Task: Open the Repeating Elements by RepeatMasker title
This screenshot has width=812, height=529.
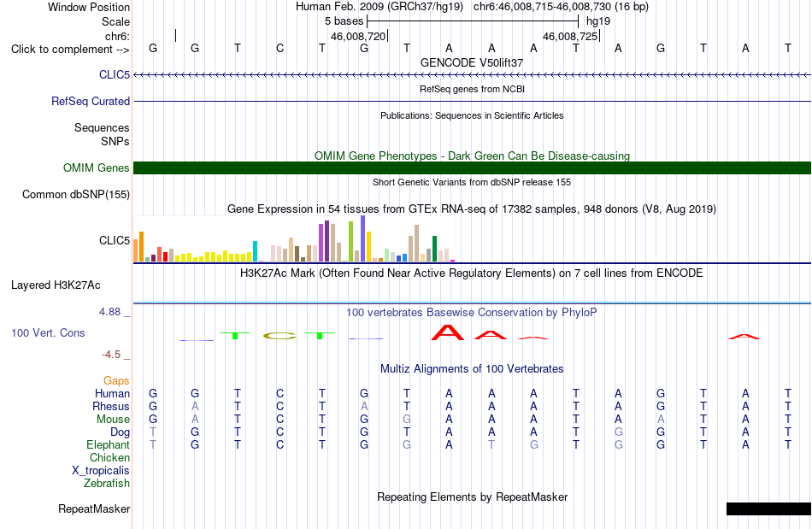Action: pos(472,497)
